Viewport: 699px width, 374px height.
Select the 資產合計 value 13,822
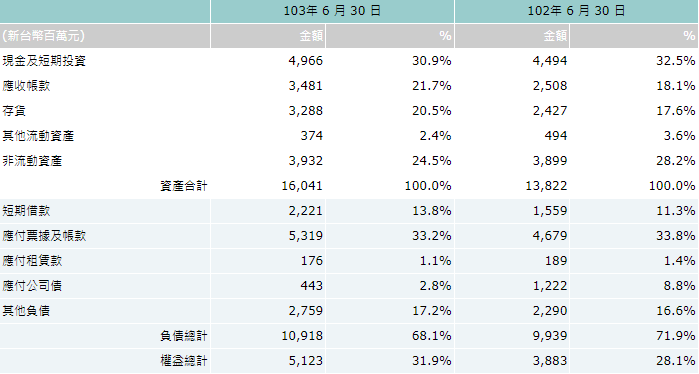(546, 185)
